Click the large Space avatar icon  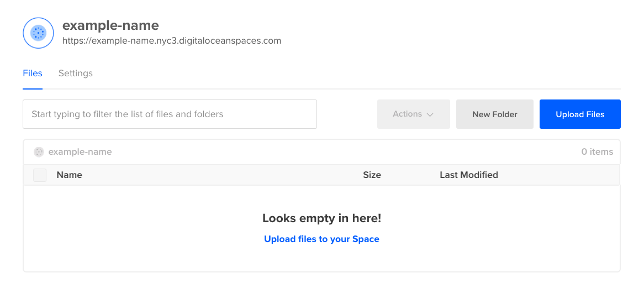tap(38, 33)
